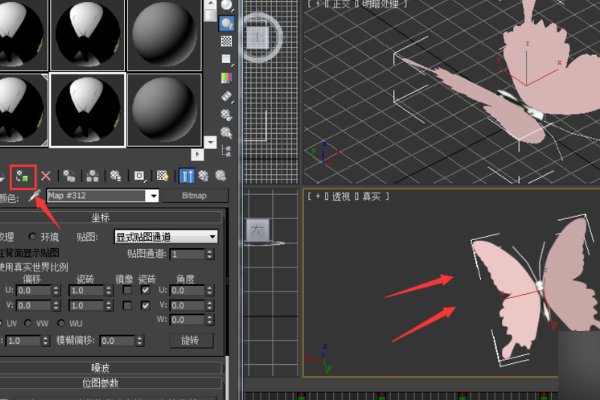Viewport: 600px width, 400px height.
Task: Click the W 角度 spinner arrows
Action: pyautogui.click(x=210, y=320)
